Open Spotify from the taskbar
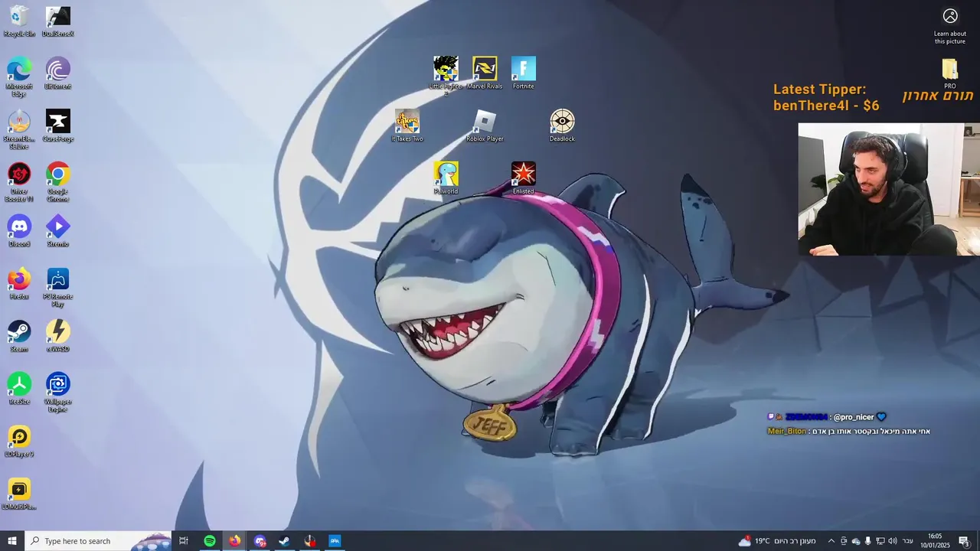Screen dimensions: 980x551 [x=210, y=541]
